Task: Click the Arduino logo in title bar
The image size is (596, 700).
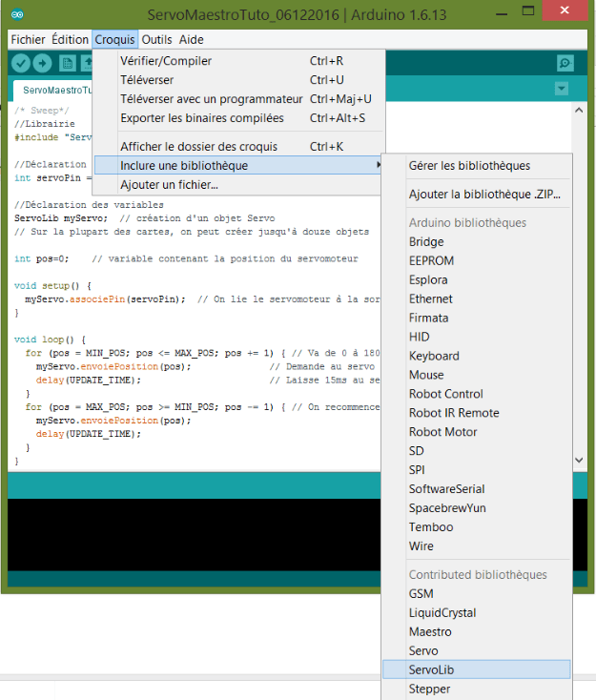Action: click(x=17, y=14)
